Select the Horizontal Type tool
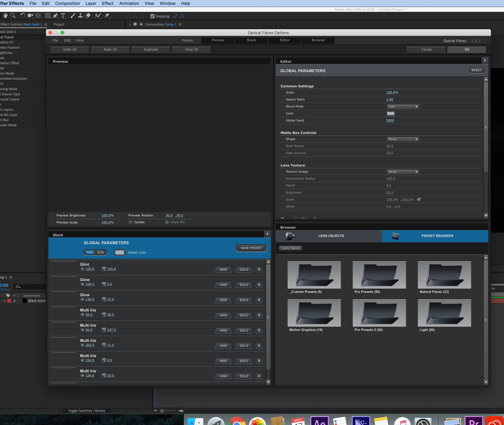Image resolution: width=504 pixels, height=425 pixels. (63, 16)
